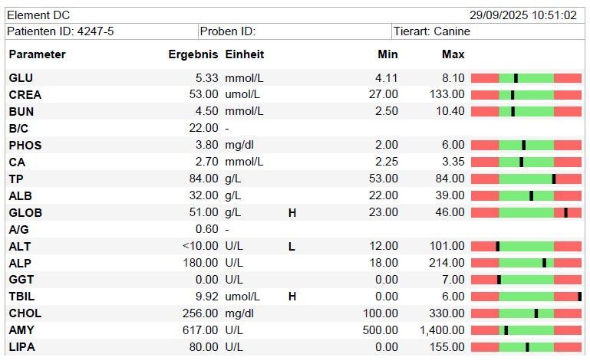
Task: Select the AMY max value 1,400.00
Action: (x=442, y=330)
